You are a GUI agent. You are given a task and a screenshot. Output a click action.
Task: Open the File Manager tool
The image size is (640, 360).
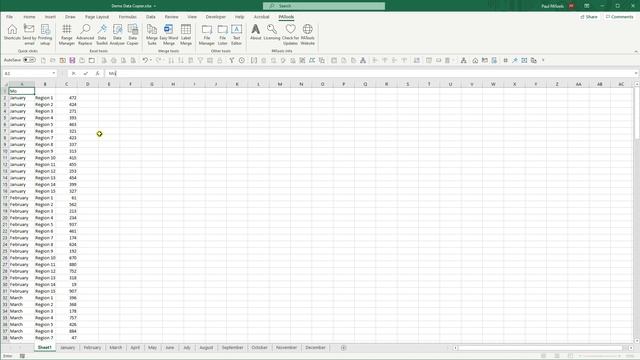tap(207, 34)
